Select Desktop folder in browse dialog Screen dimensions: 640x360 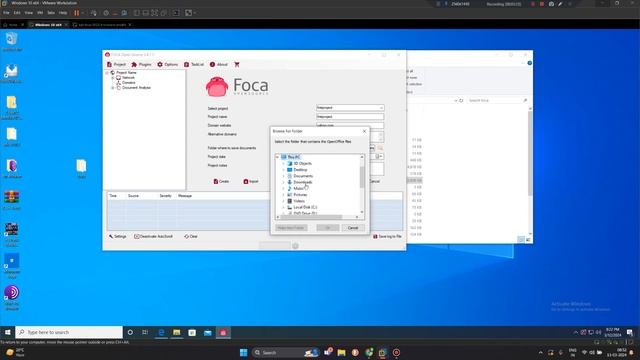pyautogui.click(x=300, y=170)
